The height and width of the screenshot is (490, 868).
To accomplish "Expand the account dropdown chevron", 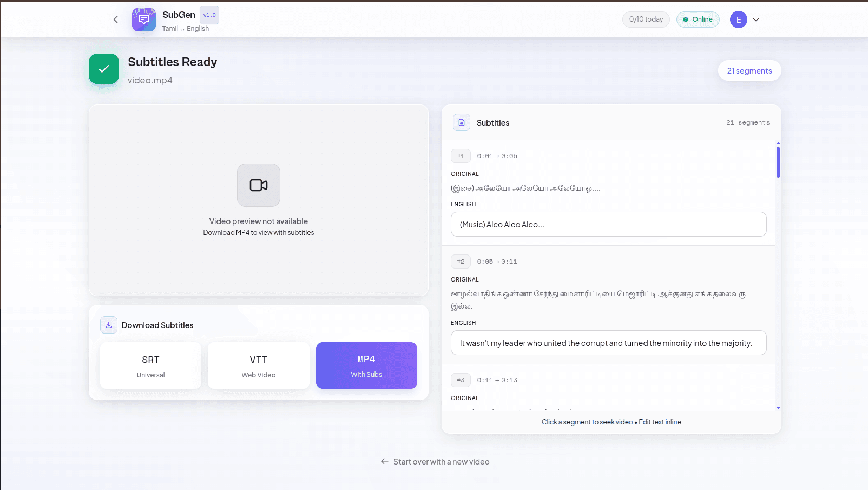I will click(x=756, y=19).
